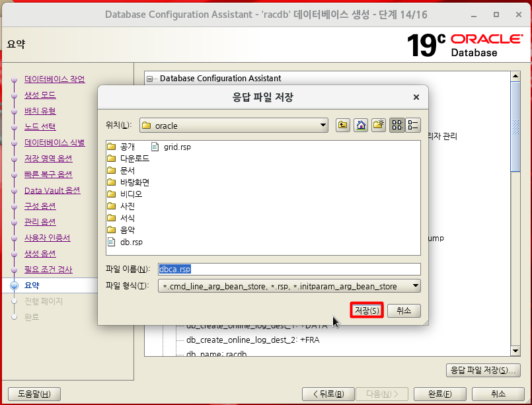Image resolution: width=532 pixels, height=405 pixels.
Task: Select the current 요약 step
Action: point(32,285)
